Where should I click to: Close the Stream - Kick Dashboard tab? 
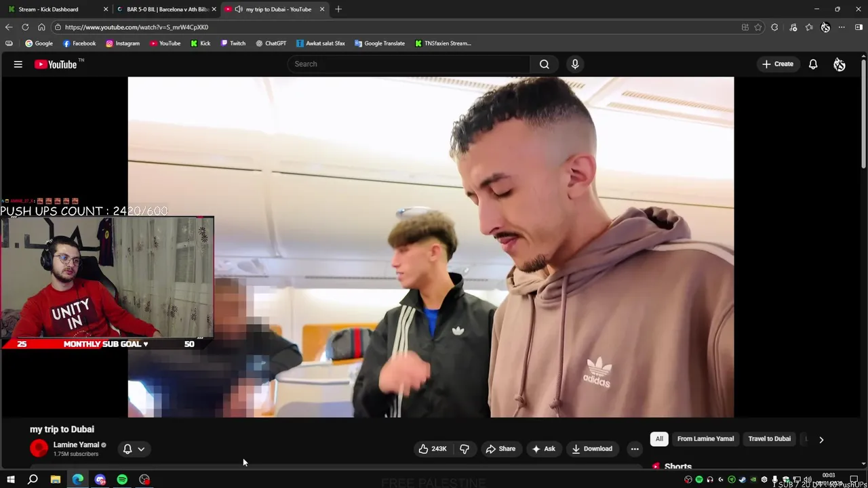pos(106,9)
